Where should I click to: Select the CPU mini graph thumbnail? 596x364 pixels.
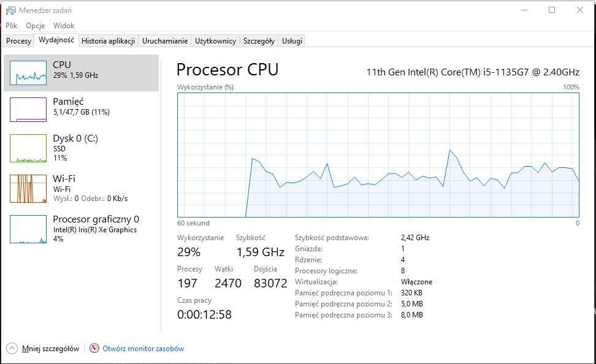coord(28,72)
